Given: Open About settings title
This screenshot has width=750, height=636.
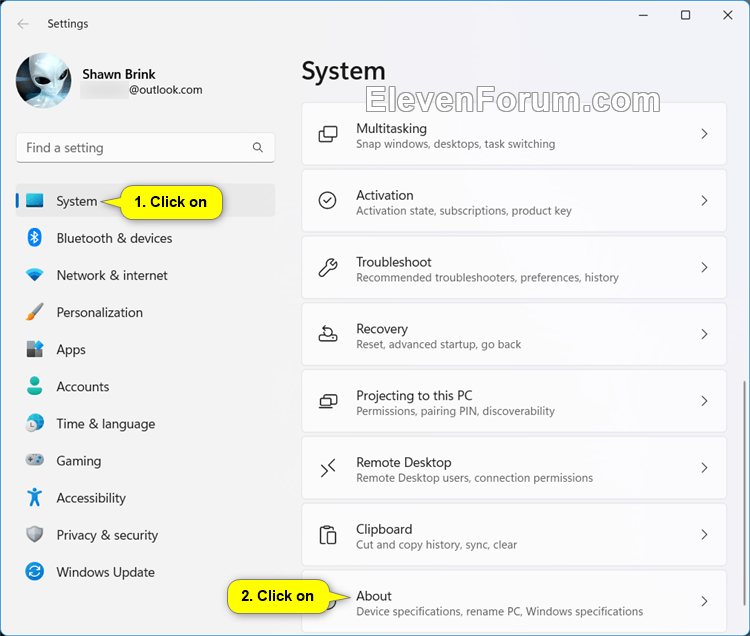Looking at the screenshot, I should pyautogui.click(x=374, y=596).
